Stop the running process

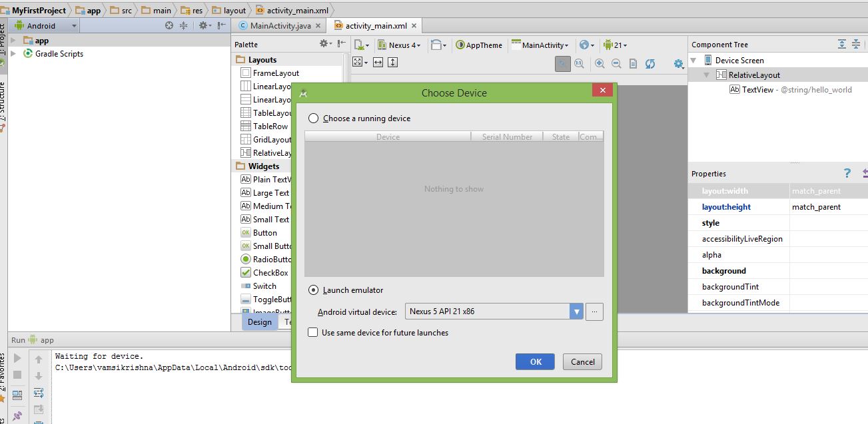coord(18,375)
